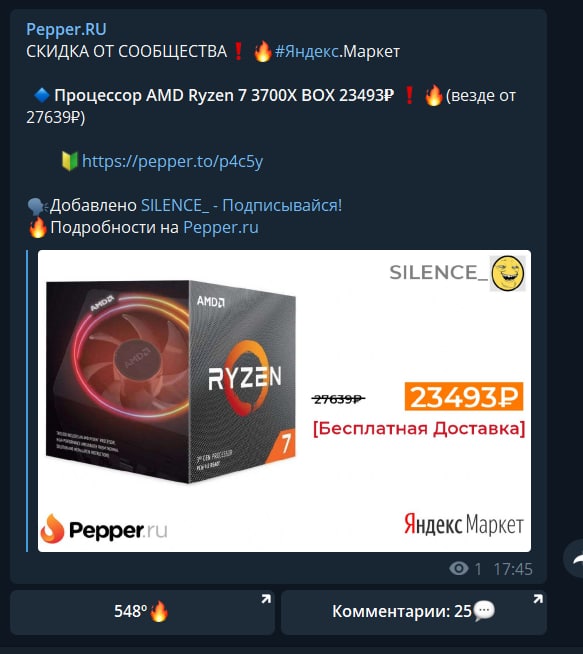The width and height of the screenshot is (583, 654).
Task: Click the share forward arrow icon
Action: pyautogui.click(x=575, y=559)
